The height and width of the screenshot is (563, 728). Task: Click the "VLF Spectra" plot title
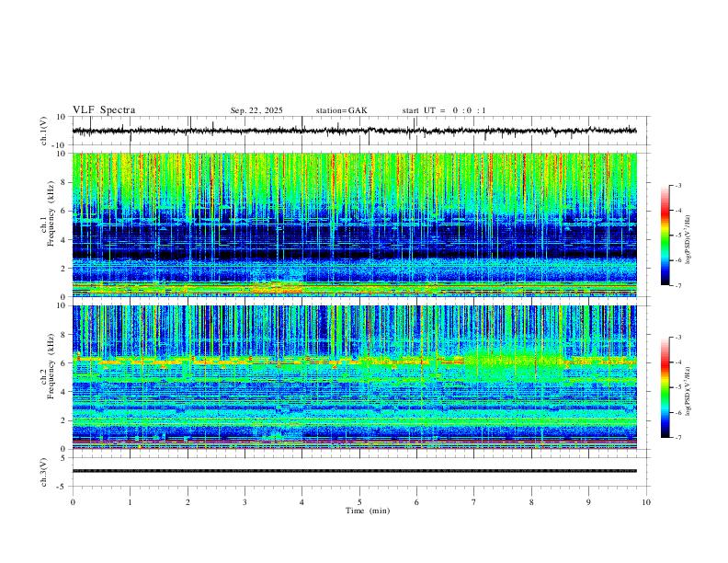pos(104,109)
